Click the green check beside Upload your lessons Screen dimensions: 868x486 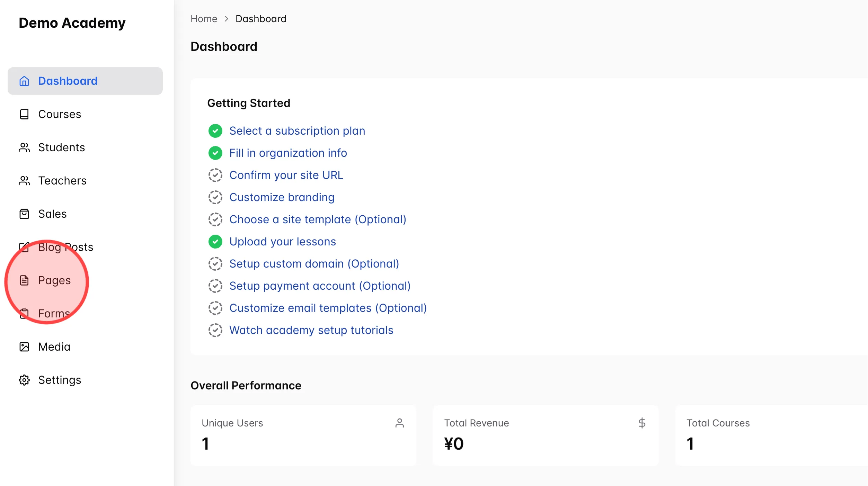click(215, 242)
